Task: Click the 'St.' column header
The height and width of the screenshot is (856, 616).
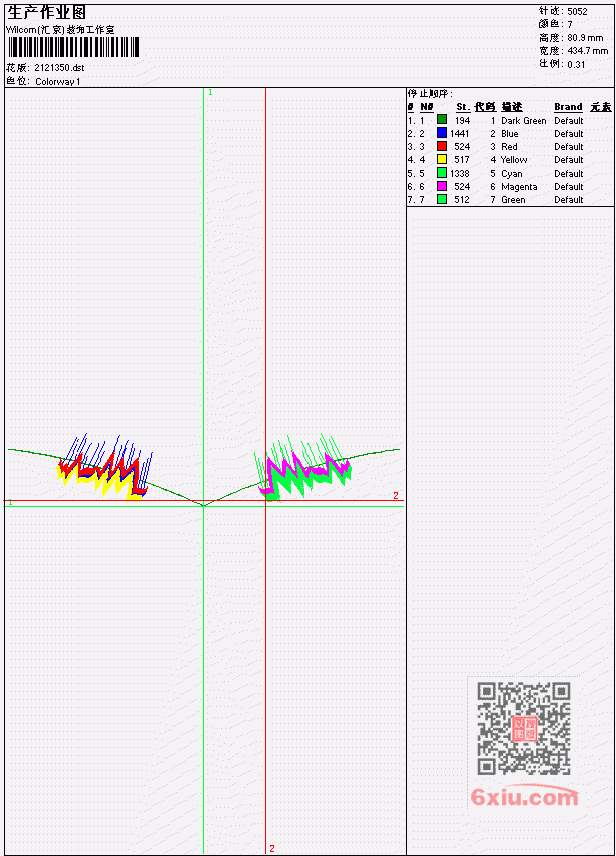Action: (x=463, y=107)
